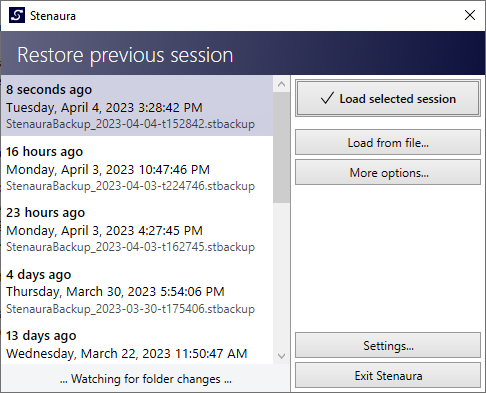Click filename StenauraBackup_2023-03-30-t175406.stbackup
The width and height of the screenshot is (486, 393).
click(x=130, y=309)
